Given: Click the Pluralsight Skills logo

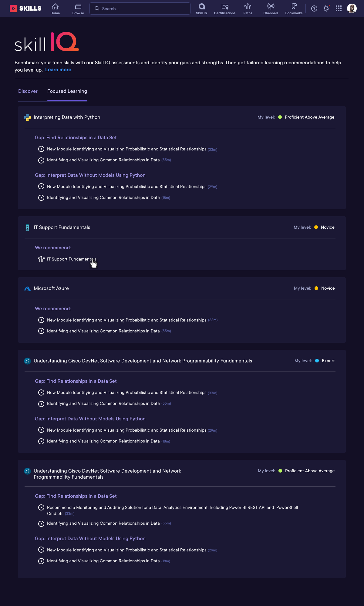Looking at the screenshot, I should tap(25, 8).
